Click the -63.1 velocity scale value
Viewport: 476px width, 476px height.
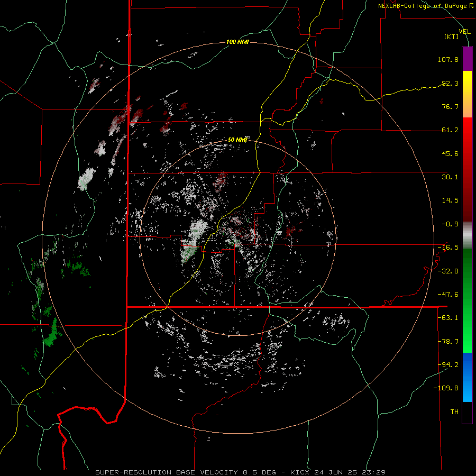[x=448, y=318]
